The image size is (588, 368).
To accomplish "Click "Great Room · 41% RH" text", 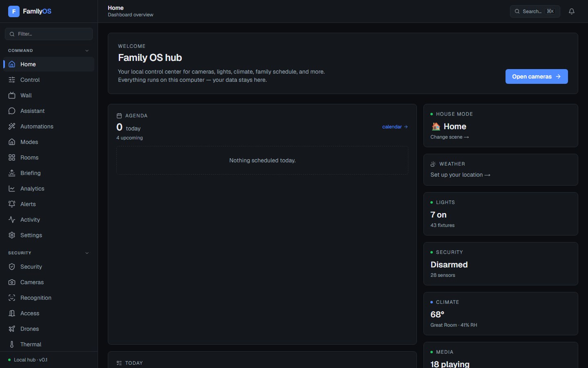I will click(454, 325).
